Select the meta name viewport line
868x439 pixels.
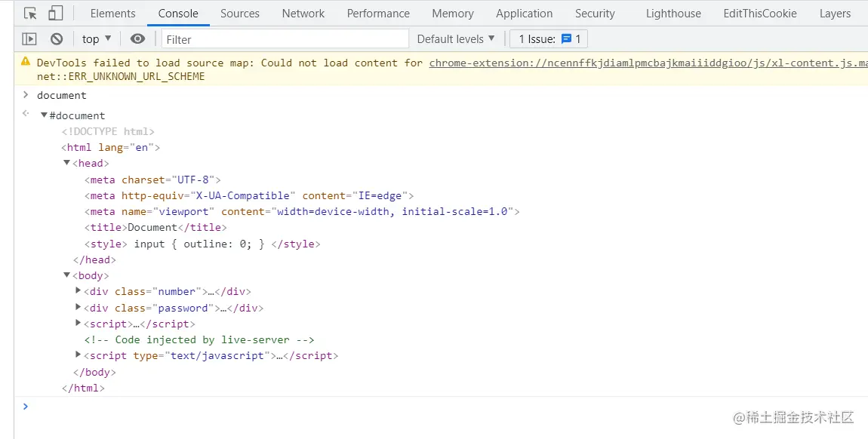(x=302, y=212)
